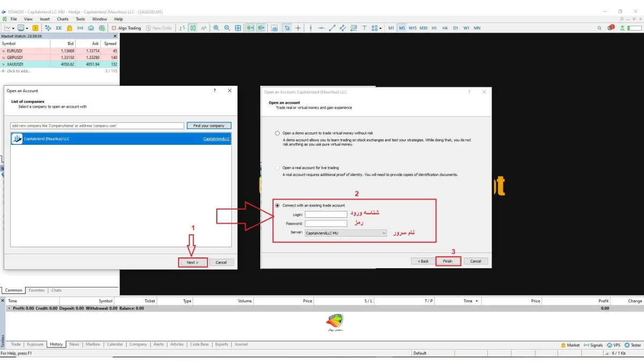The width and height of the screenshot is (644, 362).
Task: Switch to D1 timeframe
Action: pos(455,28)
